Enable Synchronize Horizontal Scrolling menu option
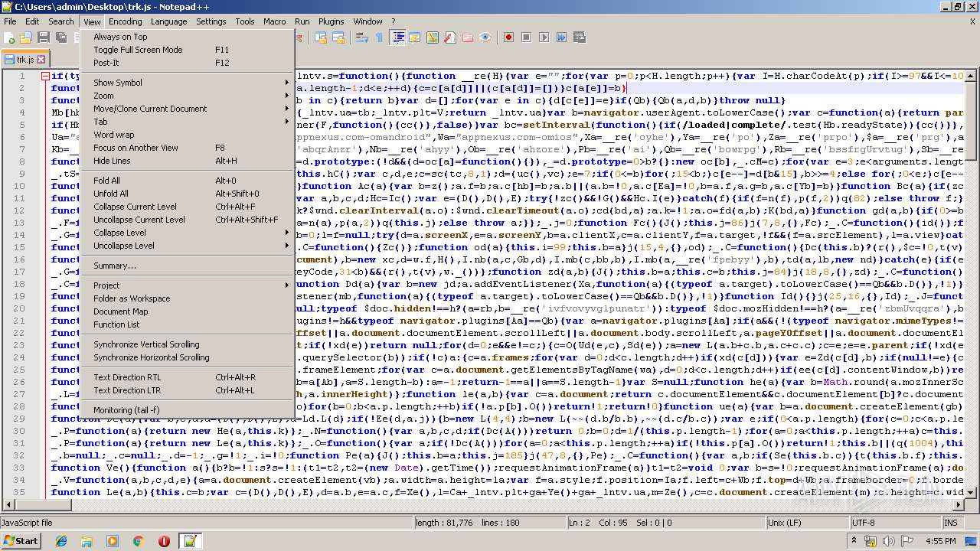The height and width of the screenshot is (551, 980). (x=188, y=357)
